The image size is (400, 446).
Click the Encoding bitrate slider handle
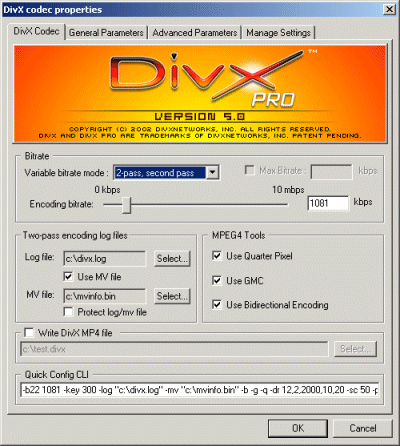tap(126, 205)
